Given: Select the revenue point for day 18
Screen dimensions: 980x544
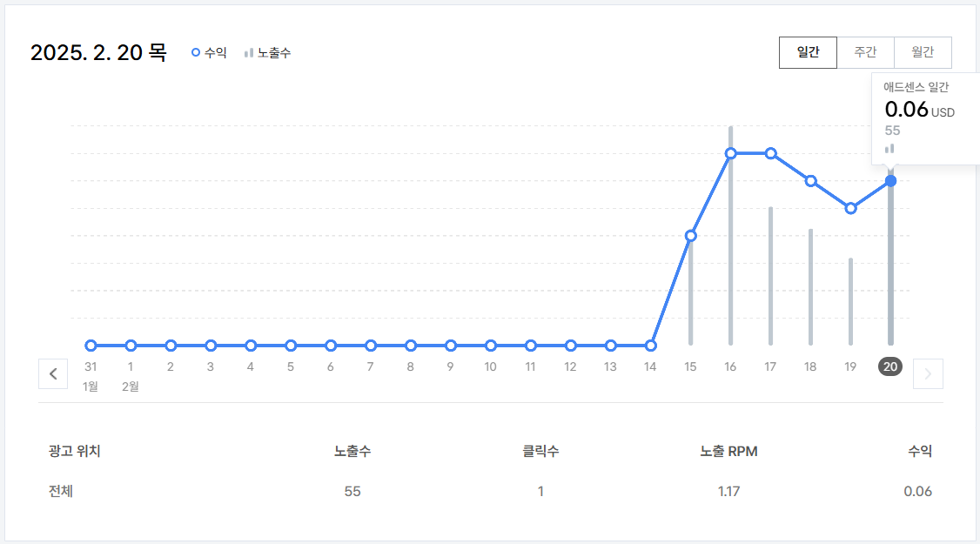Looking at the screenshot, I should (x=810, y=181).
